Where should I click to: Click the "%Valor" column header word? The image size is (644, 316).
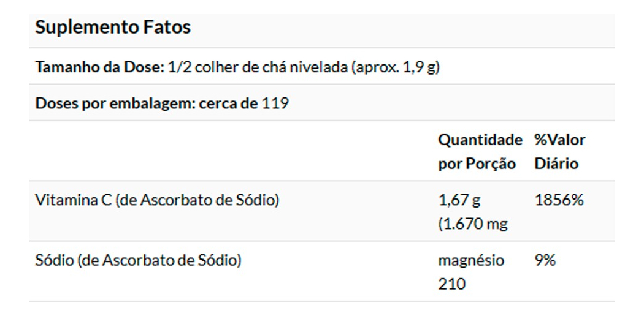click(x=559, y=140)
